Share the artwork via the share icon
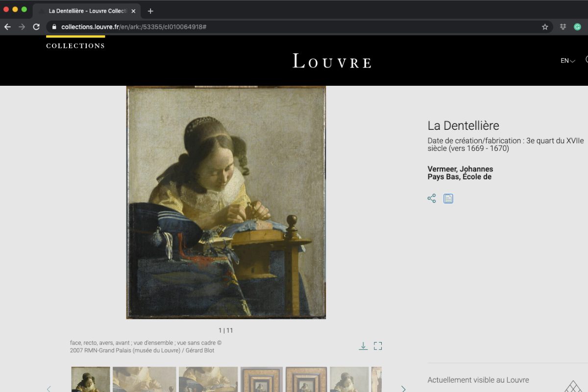Image resolution: width=588 pixels, height=392 pixels. tap(432, 198)
